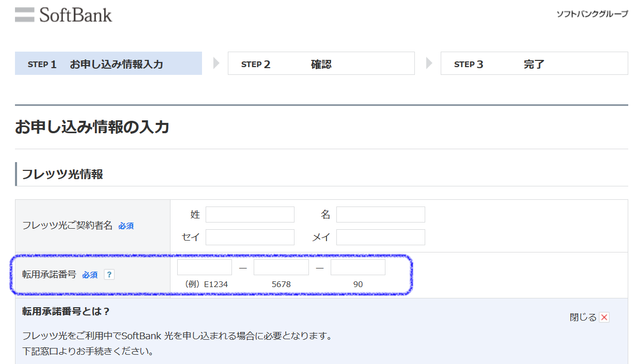Click the 転用承諾番号 row label
This screenshot has width=636, height=364.
49,275
